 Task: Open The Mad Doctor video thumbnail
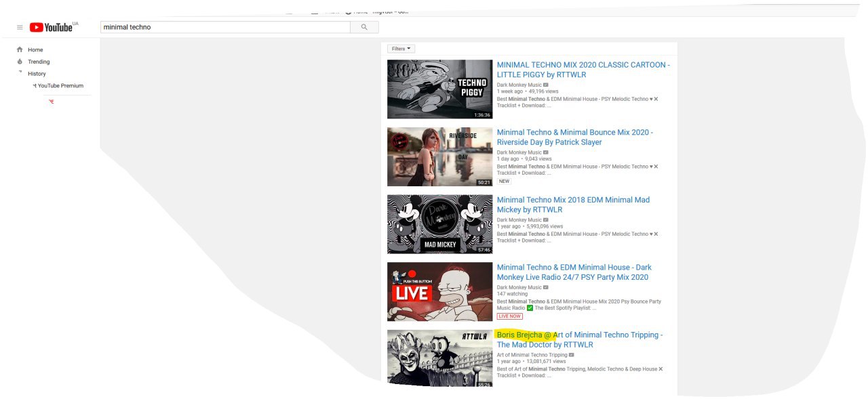pyautogui.click(x=439, y=358)
